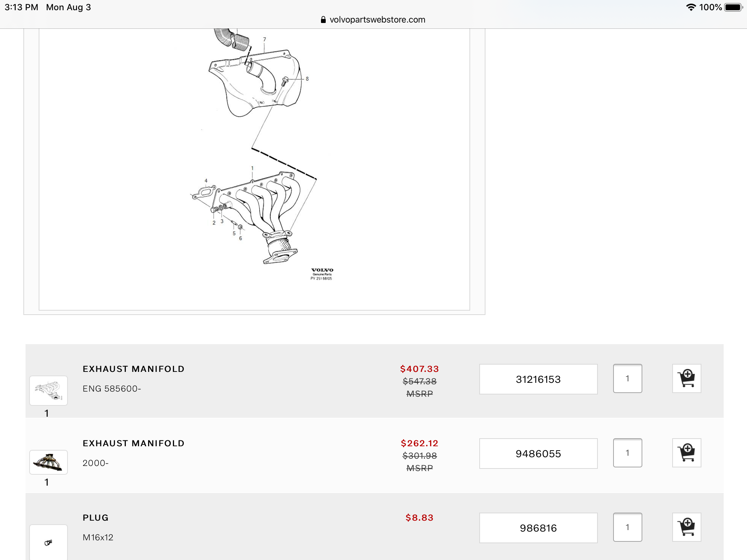
Task: Add exhaust manifold 9486055 to cart
Action: click(x=686, y=453)
